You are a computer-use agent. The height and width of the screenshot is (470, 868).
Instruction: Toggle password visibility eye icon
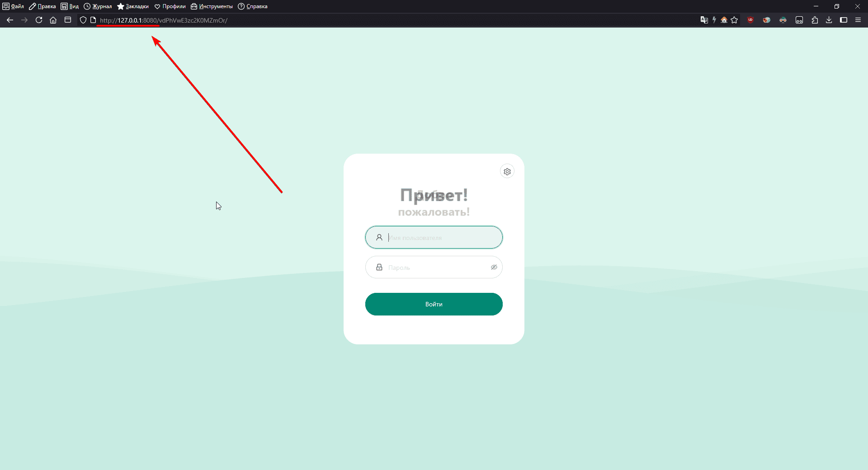coord(494,267)
